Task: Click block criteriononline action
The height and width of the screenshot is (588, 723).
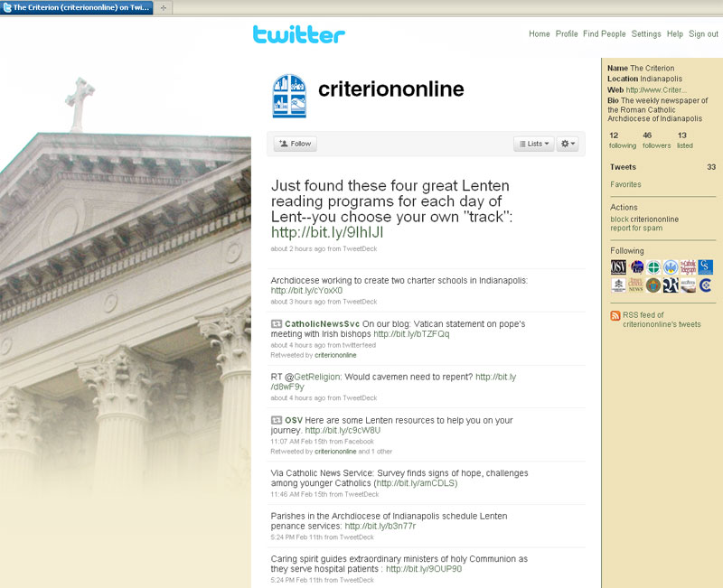Action: coord(644,219)
